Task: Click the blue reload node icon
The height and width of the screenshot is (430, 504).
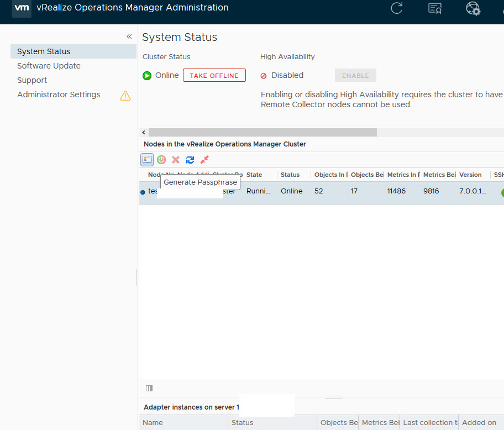Action: point(190,160)
